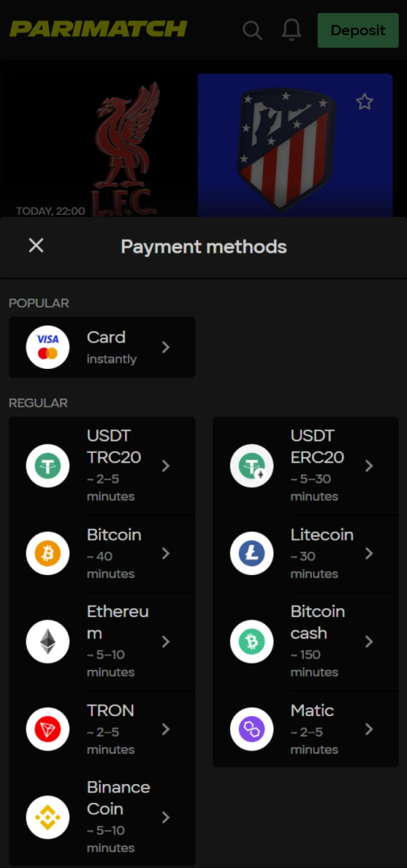Screen dimensions: 407x868
Task: Select the Binance Coin icon
Action: tap(47, 817)
